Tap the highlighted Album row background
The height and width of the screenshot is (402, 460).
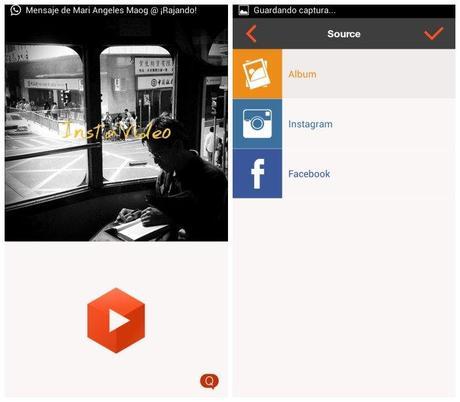pyautogui.click(x=368, y=74)
